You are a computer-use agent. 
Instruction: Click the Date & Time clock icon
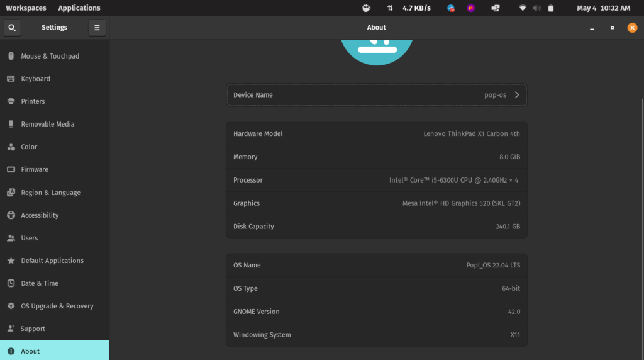point(11,283)
